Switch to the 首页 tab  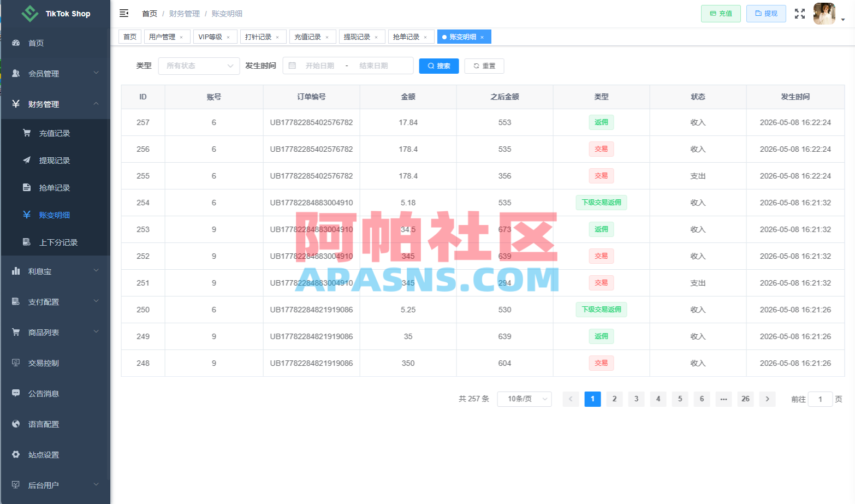tap(130, 37)
